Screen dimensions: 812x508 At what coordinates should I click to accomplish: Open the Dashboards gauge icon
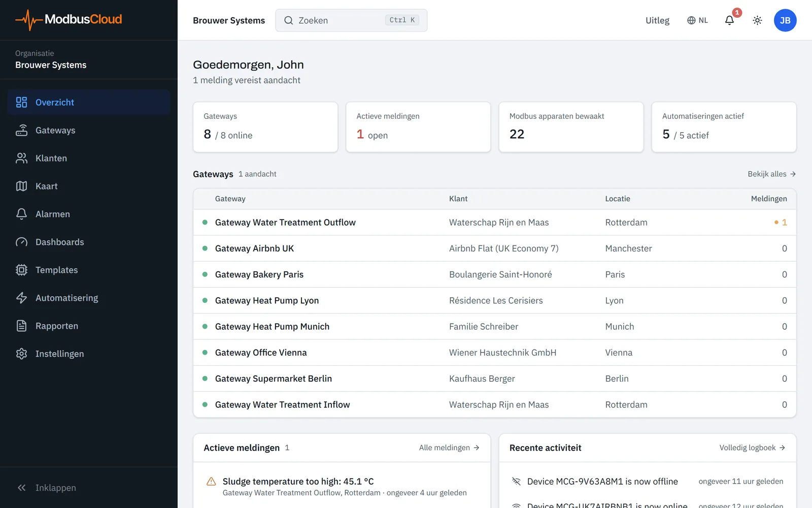[21, 242]
